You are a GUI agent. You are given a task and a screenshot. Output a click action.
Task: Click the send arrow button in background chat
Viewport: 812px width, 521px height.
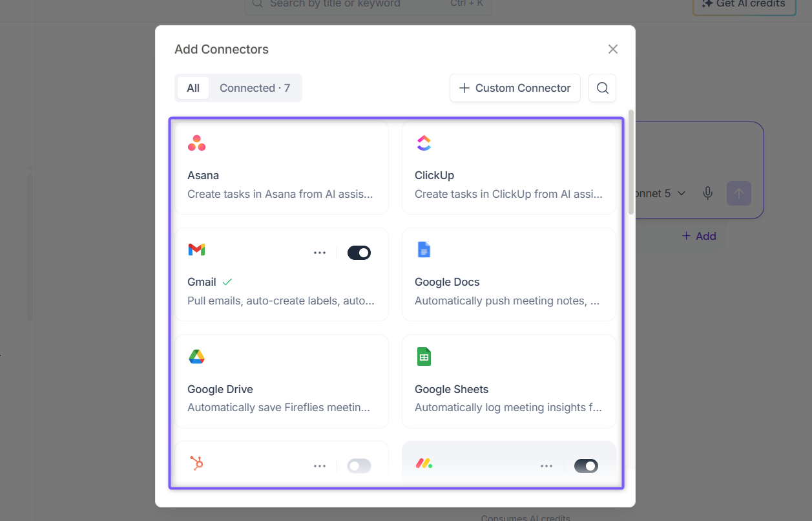tap(739, 193)
